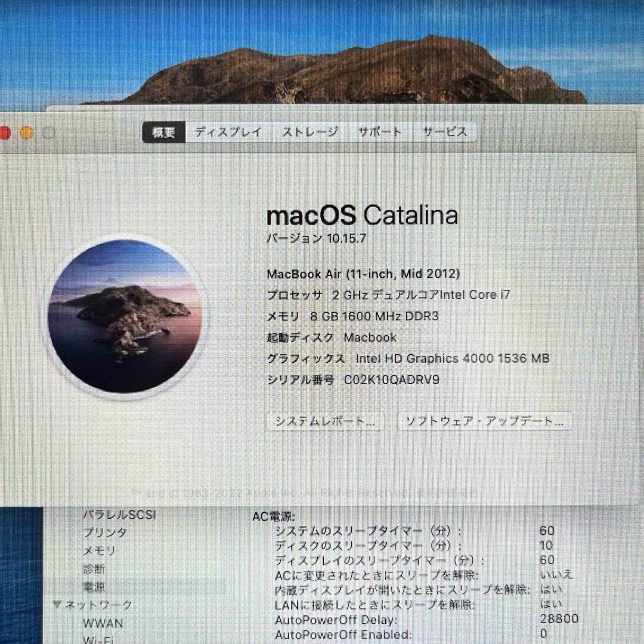
Task: Click the AutoPowerOff Delay value 28800
Action: point(559,618)
